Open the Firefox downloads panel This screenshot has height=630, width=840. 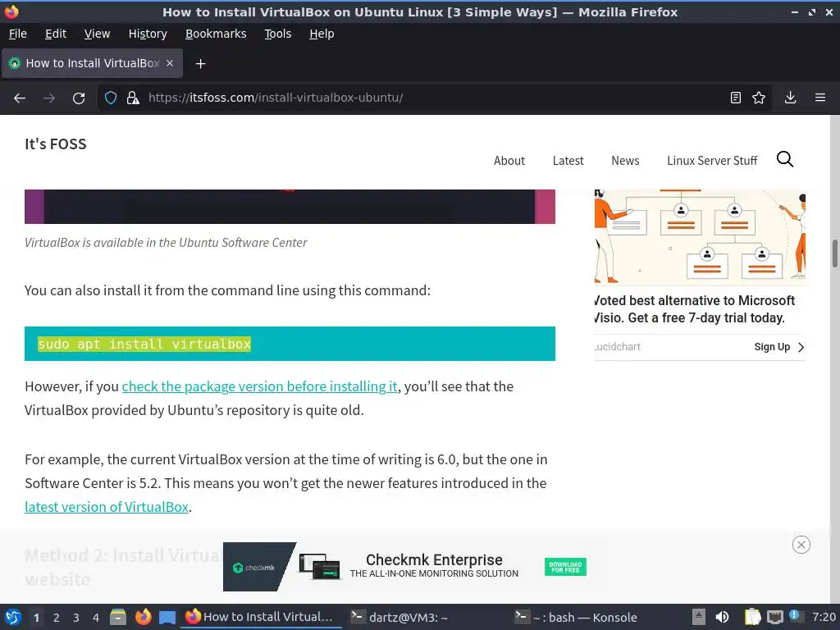tap(790, 98)
